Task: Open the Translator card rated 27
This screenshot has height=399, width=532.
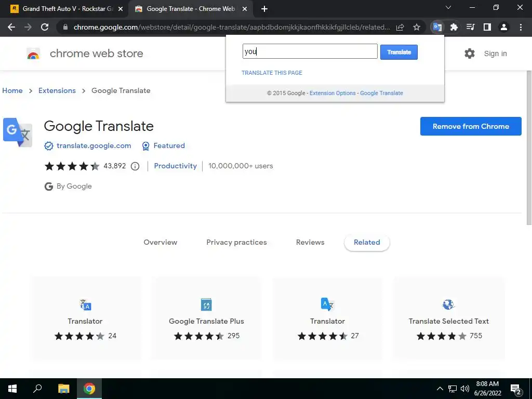Action: [327, 318]
